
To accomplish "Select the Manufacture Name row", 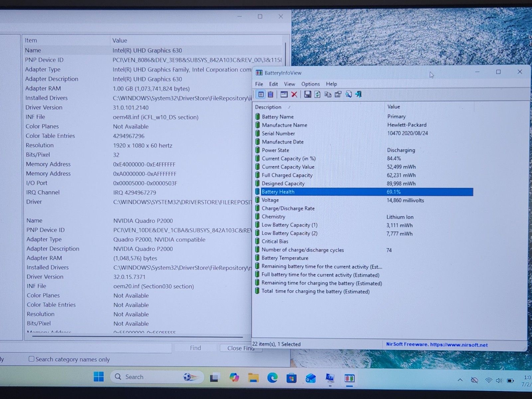I will [364, 125].
